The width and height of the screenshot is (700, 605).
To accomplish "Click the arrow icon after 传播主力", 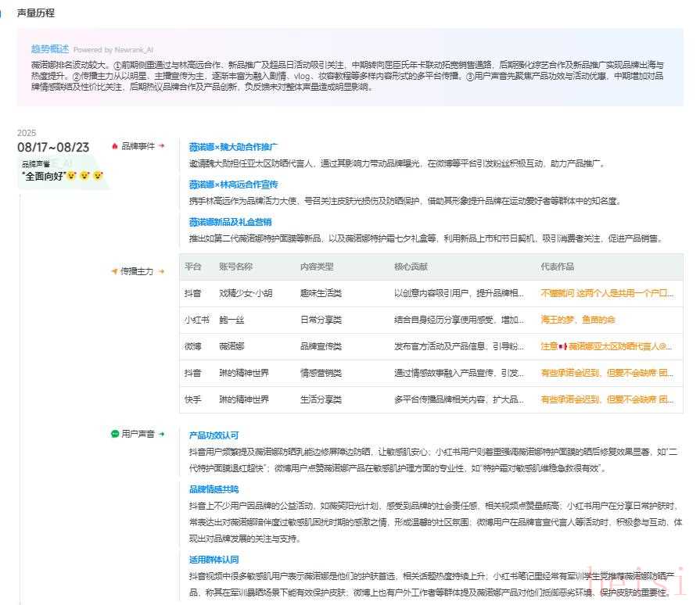I will 162,270.
